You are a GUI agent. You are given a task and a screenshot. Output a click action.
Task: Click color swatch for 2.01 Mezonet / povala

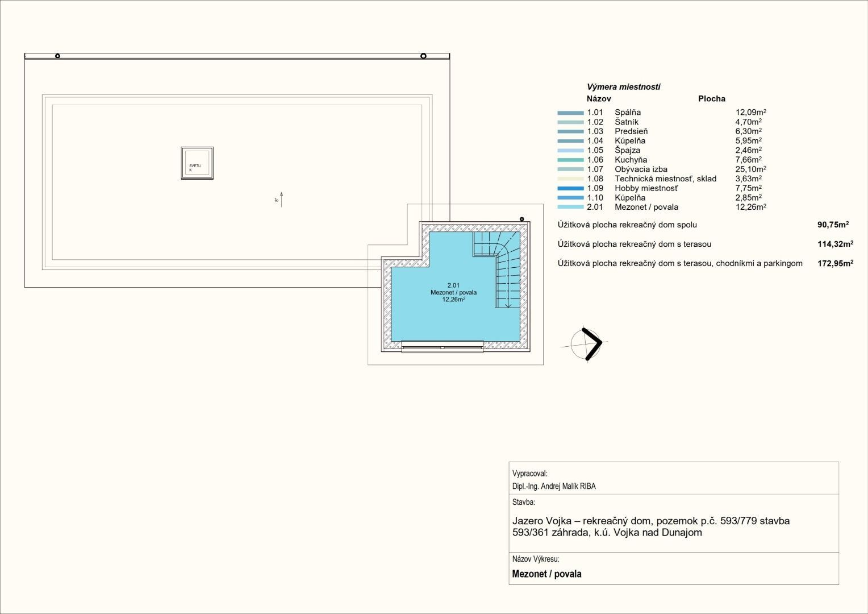[x=570, y=207]
